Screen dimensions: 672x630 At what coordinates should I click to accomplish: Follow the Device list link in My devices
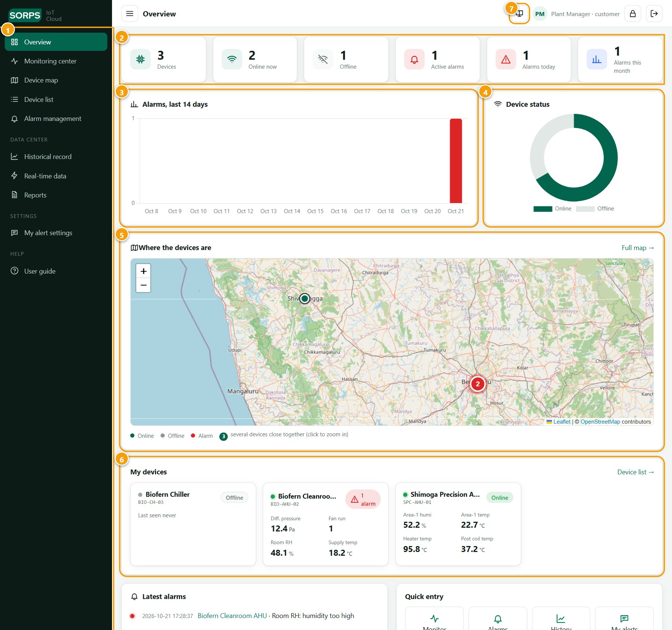[x=635, y=472]
